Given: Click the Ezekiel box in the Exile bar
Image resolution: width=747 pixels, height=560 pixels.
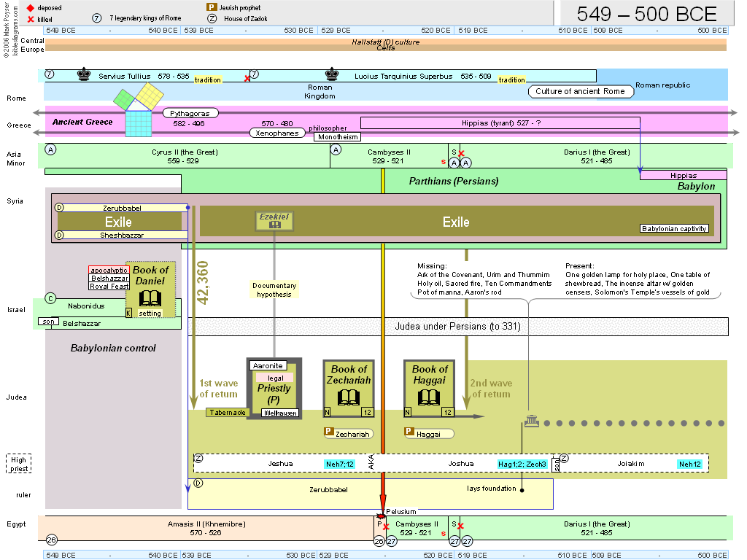Looking at the screenshot, I should click(275, 221).
